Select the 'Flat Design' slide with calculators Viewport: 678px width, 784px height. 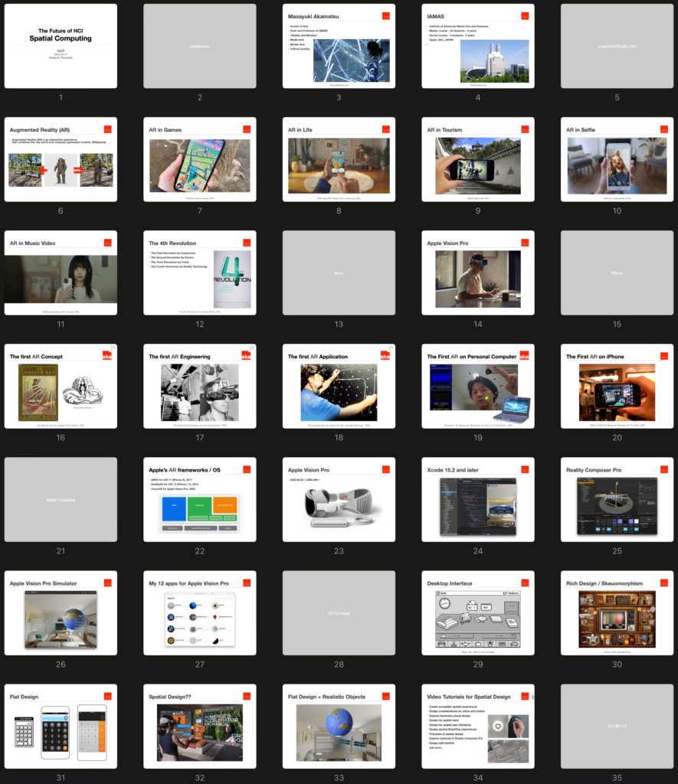(61, 727)
